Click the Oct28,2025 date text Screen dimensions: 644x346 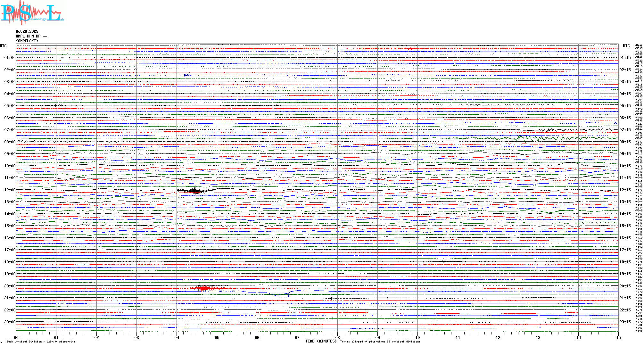click(x=27, y=31)
